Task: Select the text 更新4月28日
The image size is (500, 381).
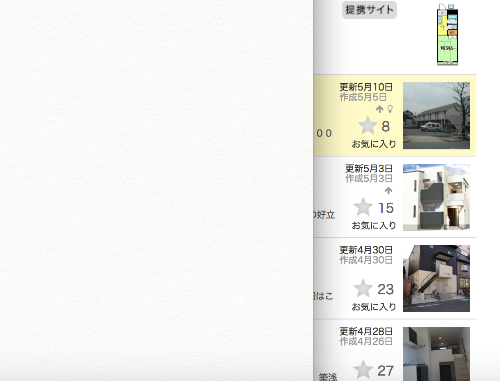Action: pyautogui.click(x=366, y=331)
